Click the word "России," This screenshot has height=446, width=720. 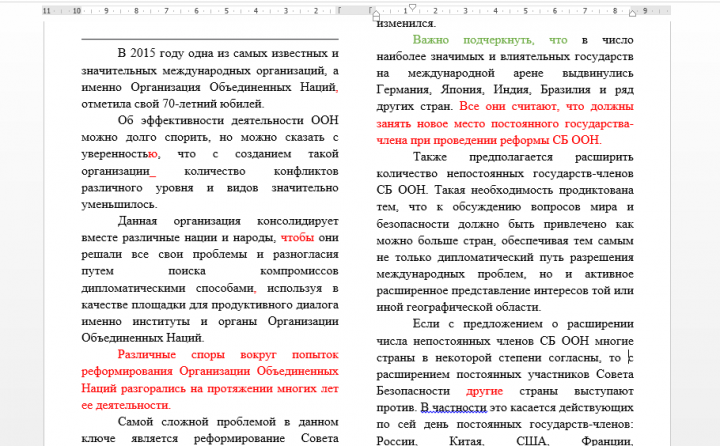coord(397,440)
